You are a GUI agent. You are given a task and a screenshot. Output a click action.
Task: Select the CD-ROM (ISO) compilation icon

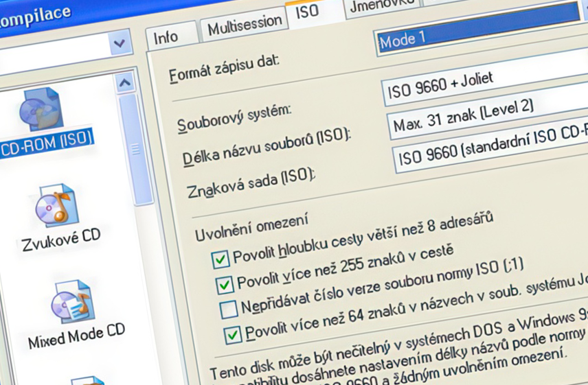(41, 108)
